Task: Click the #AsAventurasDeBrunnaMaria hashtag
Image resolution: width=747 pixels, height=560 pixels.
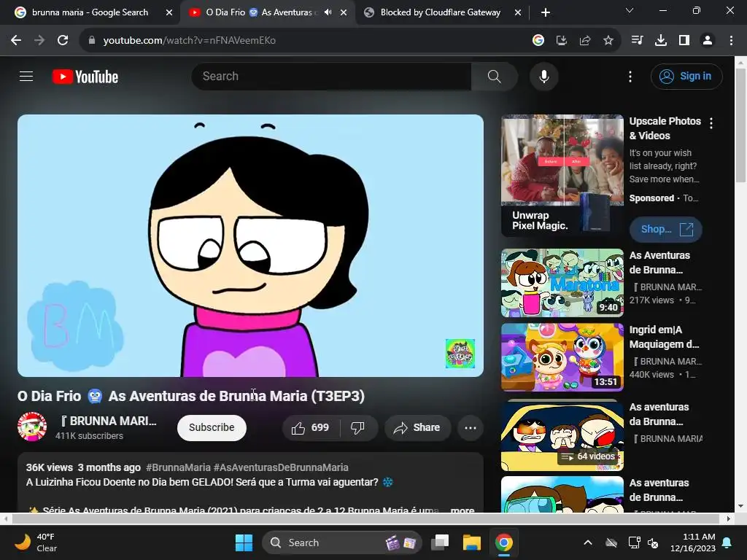Action: point(281,467)
